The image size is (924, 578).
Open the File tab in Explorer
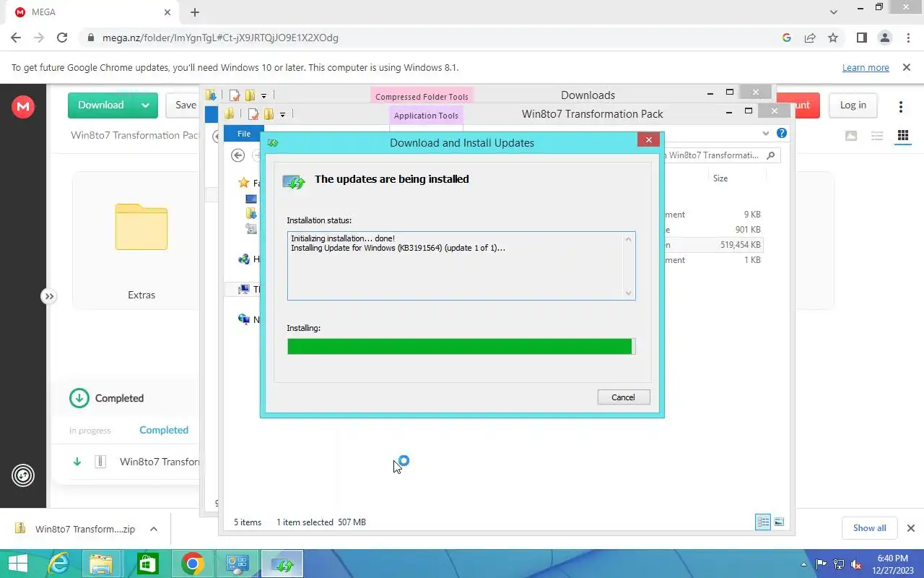(244, 134)
